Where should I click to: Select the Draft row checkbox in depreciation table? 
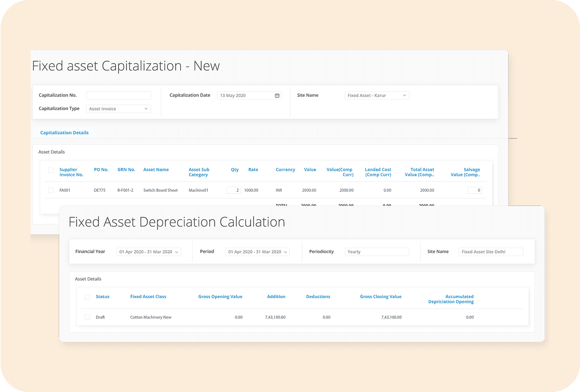(87, 318)
